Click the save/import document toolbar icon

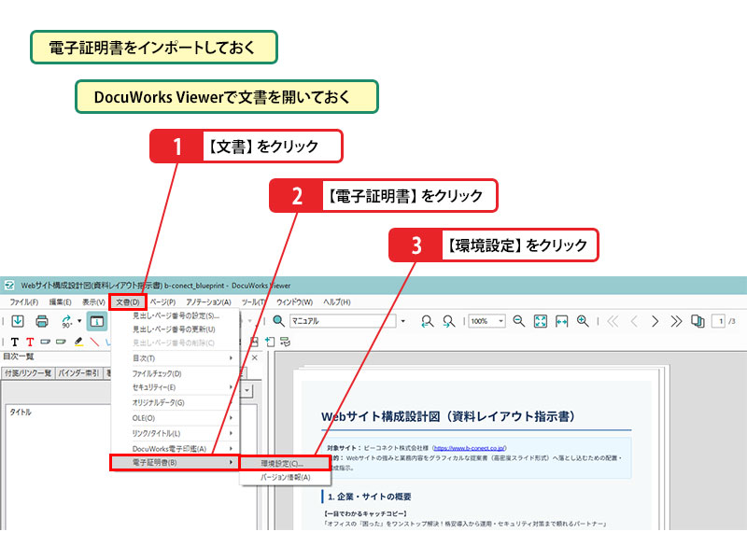pyautogui.click(x=18, y=321)
